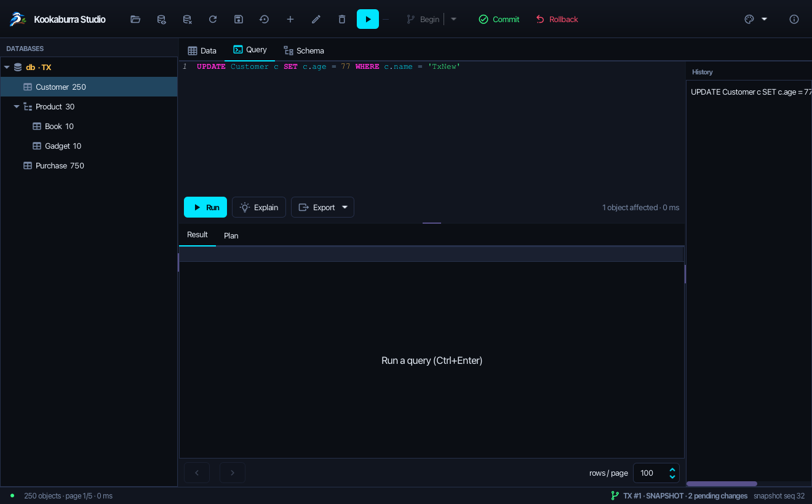Select the Purchase 750 table
The height and width of the screenshot is (504, 812).
pos(89,165)
